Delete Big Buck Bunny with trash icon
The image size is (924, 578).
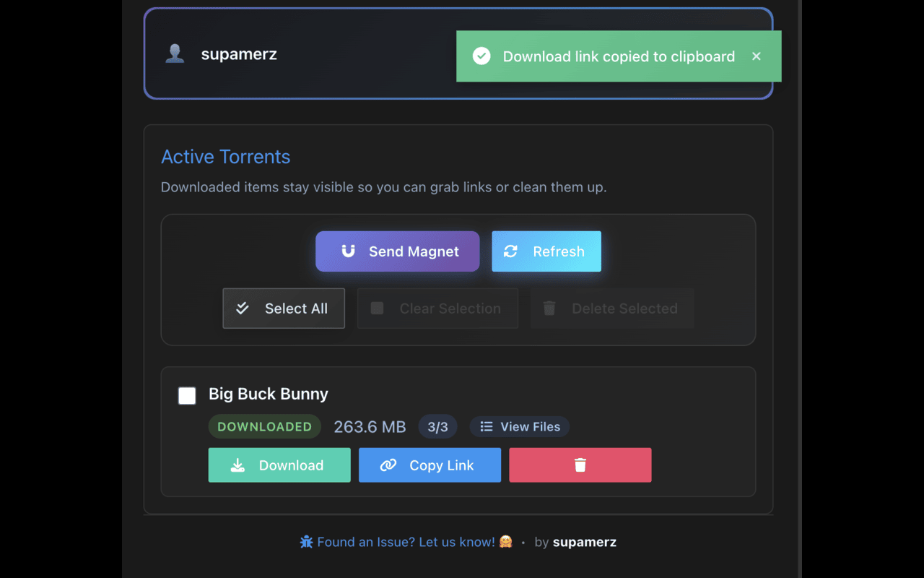pos(580,465)
